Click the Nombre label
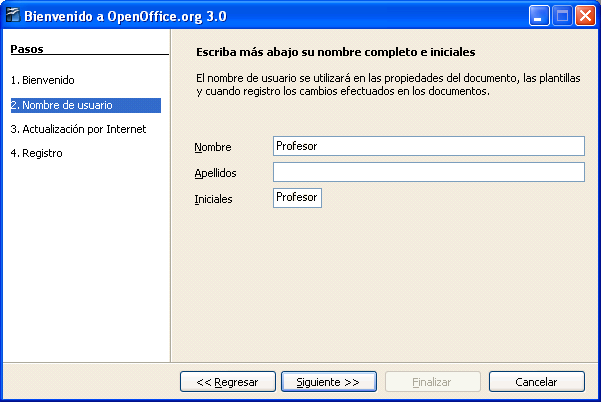This screenshot has height=402, width=601. 212,148
